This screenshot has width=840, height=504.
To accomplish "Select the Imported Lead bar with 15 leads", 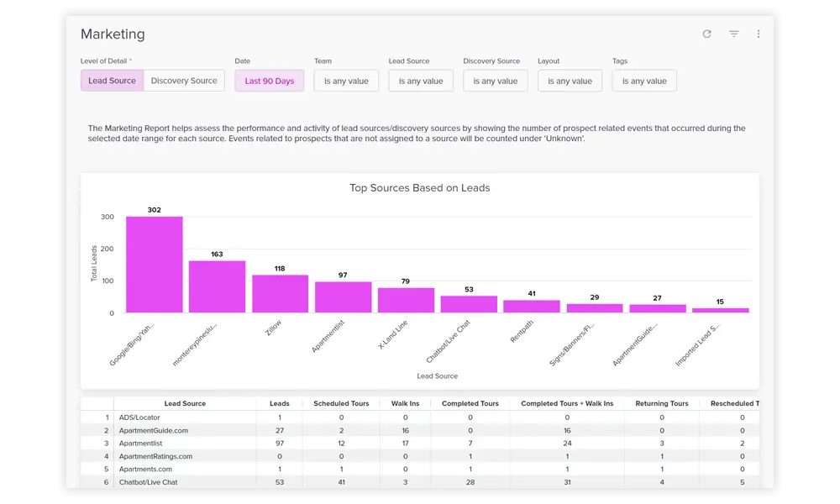I will coord(720,311).
